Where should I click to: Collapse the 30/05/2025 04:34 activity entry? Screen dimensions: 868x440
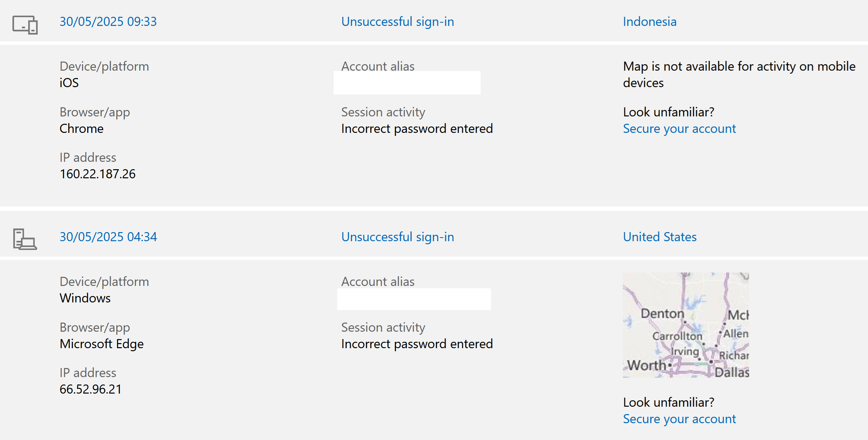[x=108, y=237]
